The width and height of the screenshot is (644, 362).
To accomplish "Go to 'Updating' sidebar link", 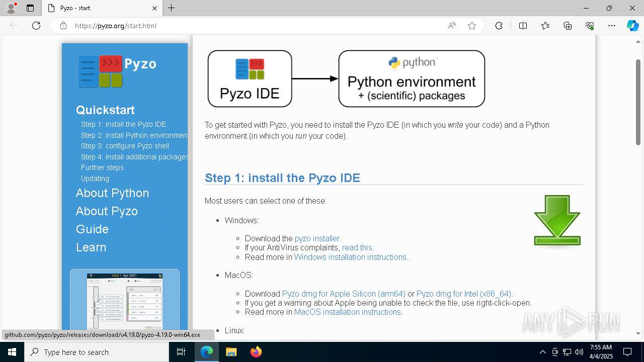I will 95,178.
